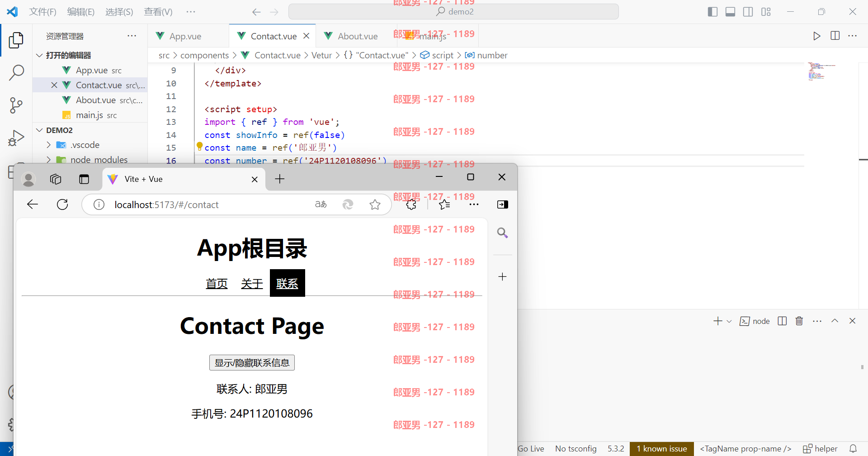The image size is (868, 456).
Task: Click the components breadcrumb segment
Action: click(x=204, y=55)
